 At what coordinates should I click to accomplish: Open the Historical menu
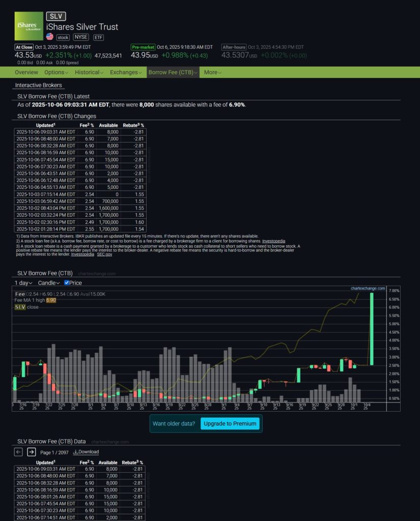click(89, 72)
